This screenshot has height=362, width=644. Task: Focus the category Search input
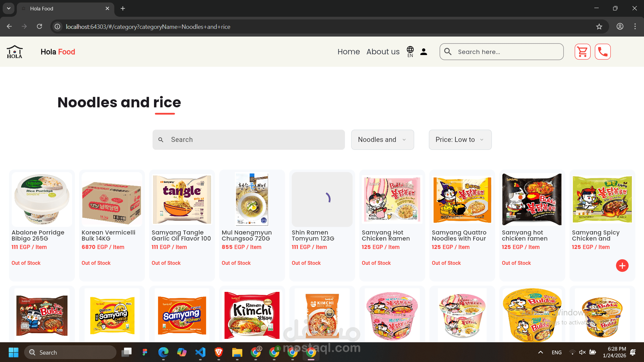pyautogui.click(x=248, y=140)
